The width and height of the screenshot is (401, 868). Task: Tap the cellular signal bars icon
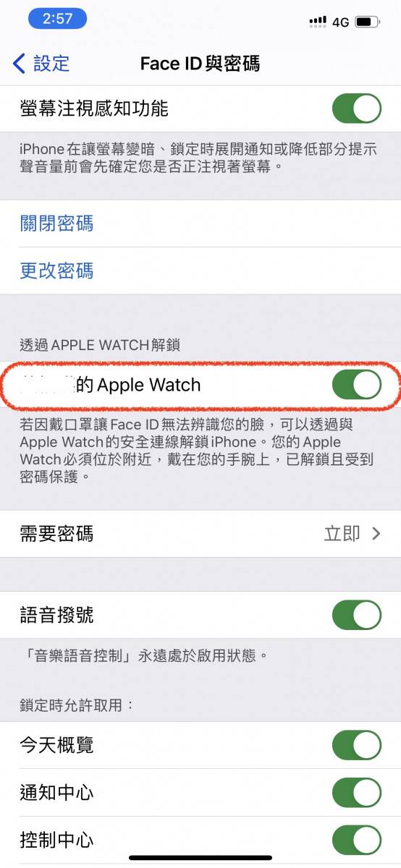click(x=317, y=22)
